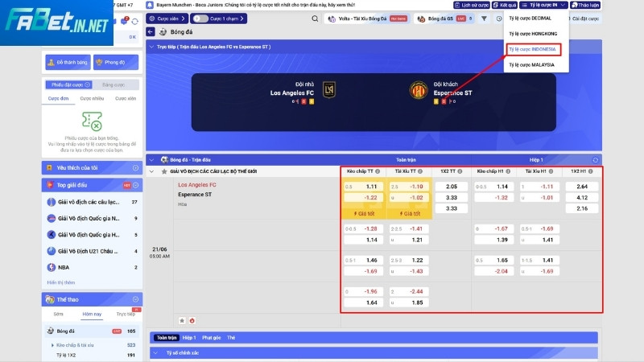Switch to the Thẻ market tab
This screenshot has width=644, height=362.
tap(231, 338)
